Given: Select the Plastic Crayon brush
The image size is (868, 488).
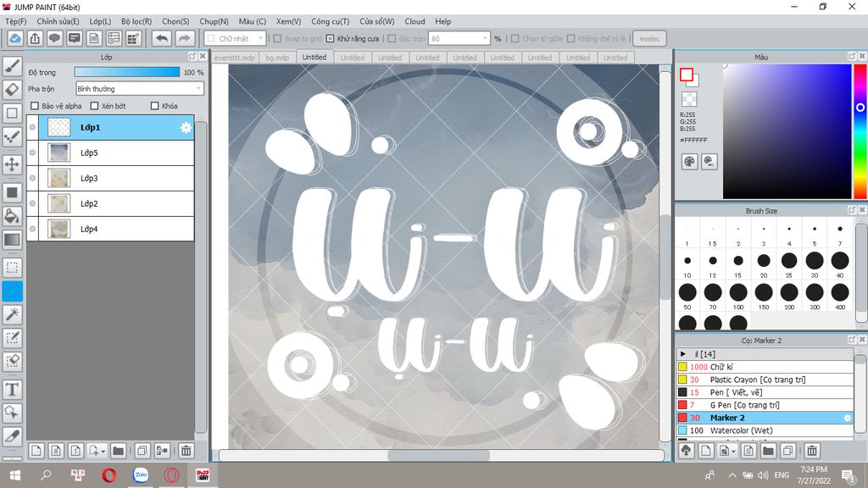Looking at the screenshot, I should (765, 380).
